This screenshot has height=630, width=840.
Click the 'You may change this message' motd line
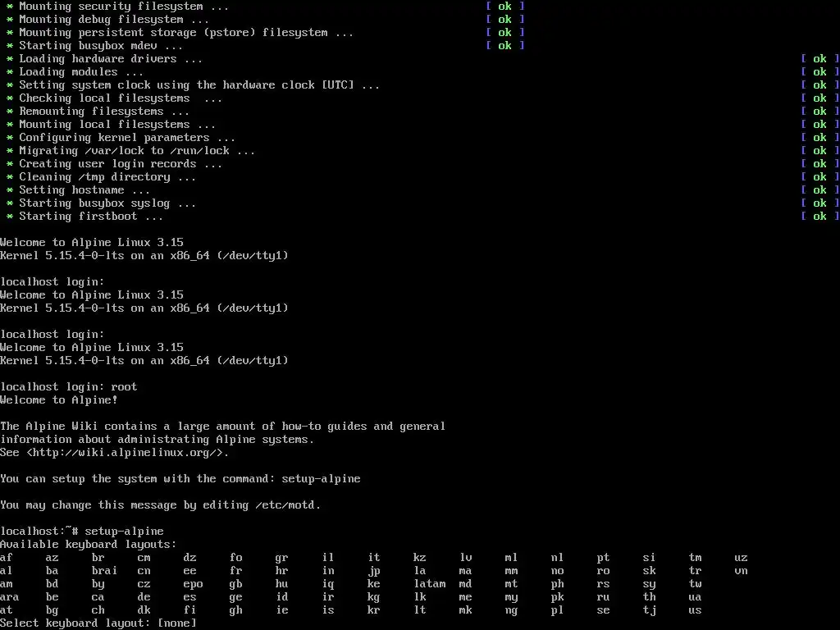pyautogui.click(x=160, y=505)
